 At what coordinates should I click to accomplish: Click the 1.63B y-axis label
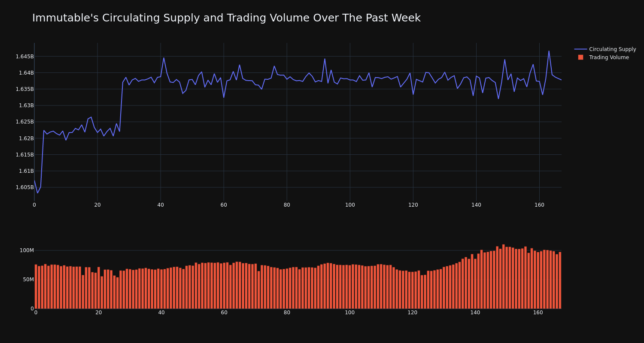(x=26, y=105)
